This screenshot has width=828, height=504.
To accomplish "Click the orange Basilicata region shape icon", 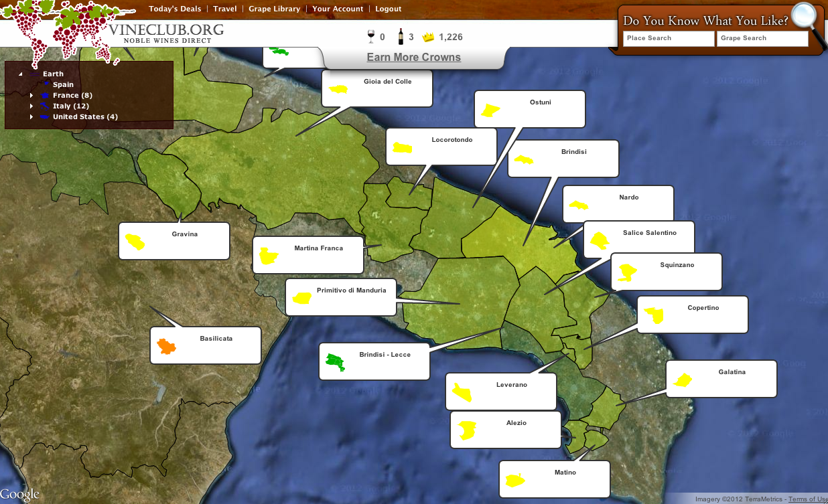I will tap(165, 346).
